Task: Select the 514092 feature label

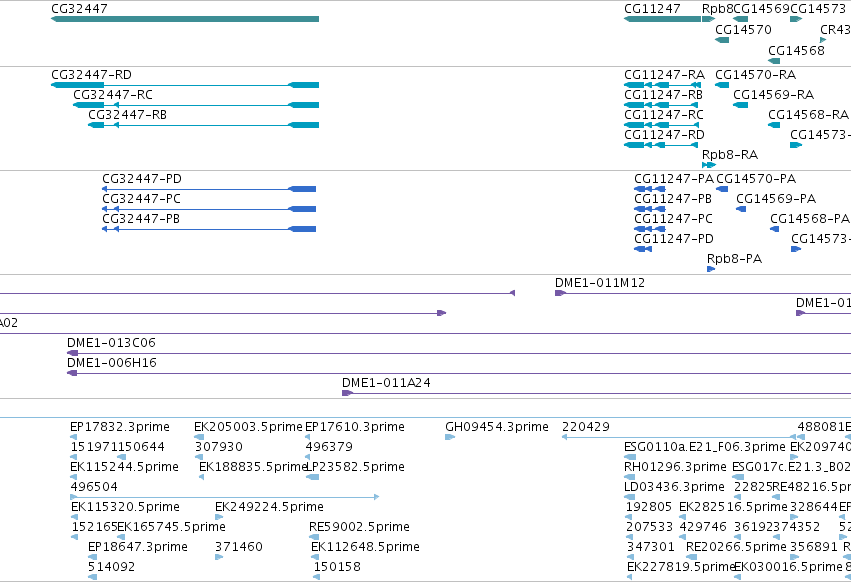Action: coord(111,567)
